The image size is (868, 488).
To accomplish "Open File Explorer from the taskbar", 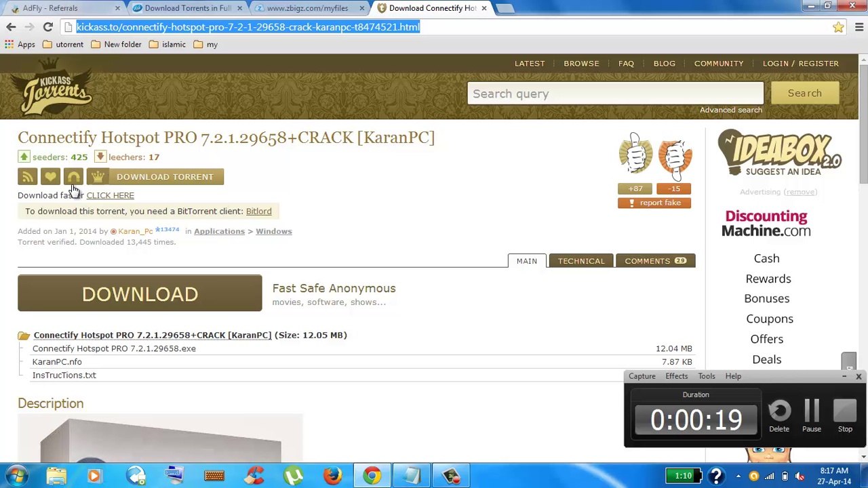I will [56, 476].
